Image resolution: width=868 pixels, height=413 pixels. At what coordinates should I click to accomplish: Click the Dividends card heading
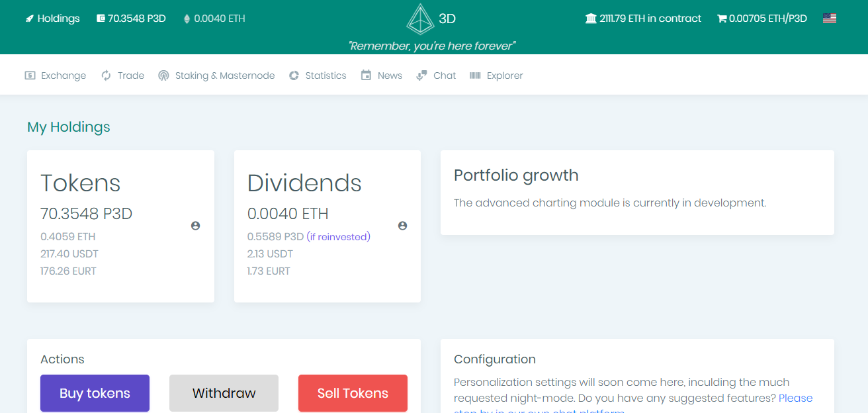pyautogui.click(x=304, y=183)
